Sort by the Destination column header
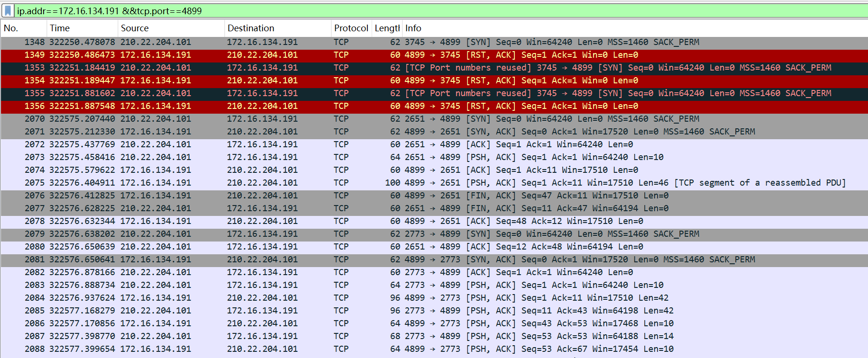This screenshot has height=358, width=868. [277, 28]
